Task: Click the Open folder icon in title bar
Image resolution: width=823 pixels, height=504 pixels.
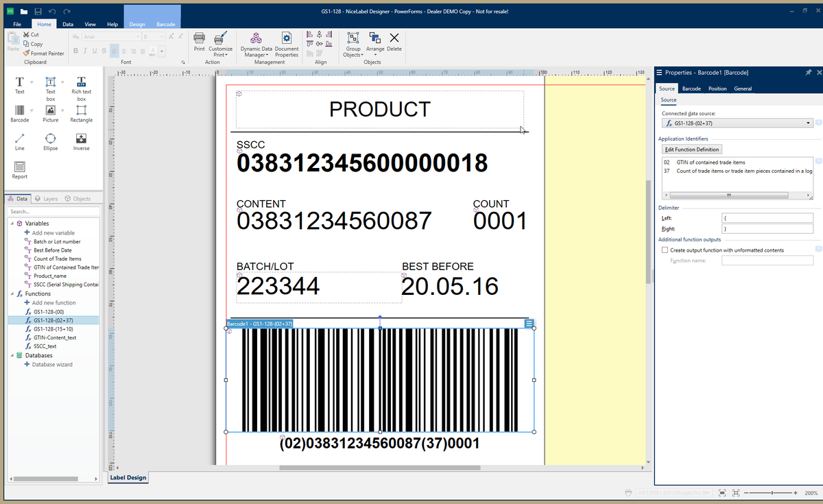Action: [x=24, y=12]
